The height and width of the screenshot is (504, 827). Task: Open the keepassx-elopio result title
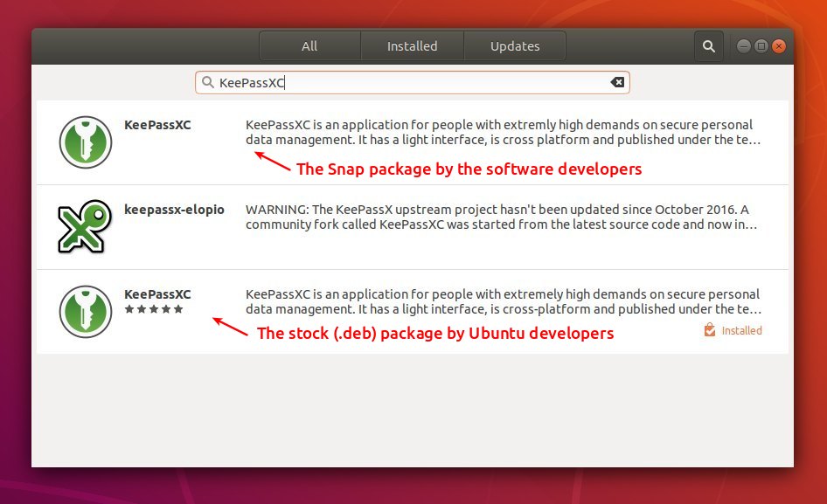[x=174, y=210]
